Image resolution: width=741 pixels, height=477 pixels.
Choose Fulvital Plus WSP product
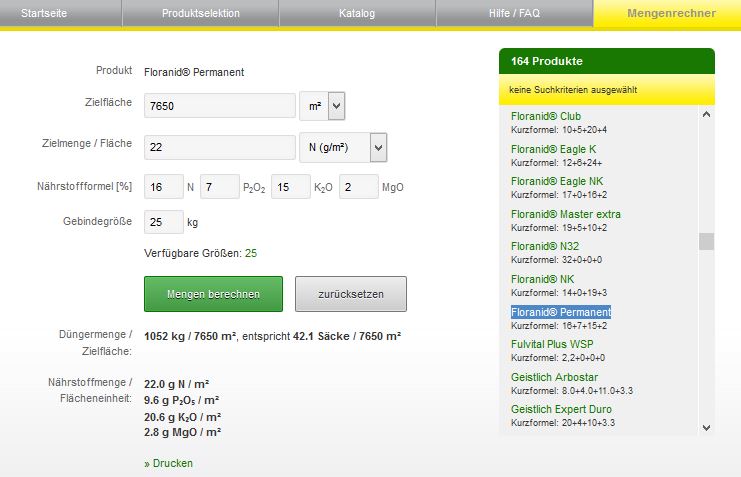pos(552,344)
